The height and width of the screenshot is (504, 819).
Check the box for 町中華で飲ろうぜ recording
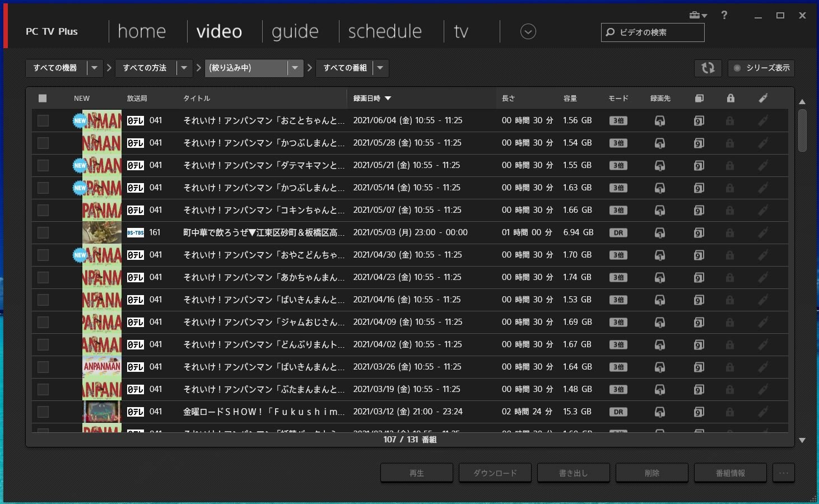[43, 232]
